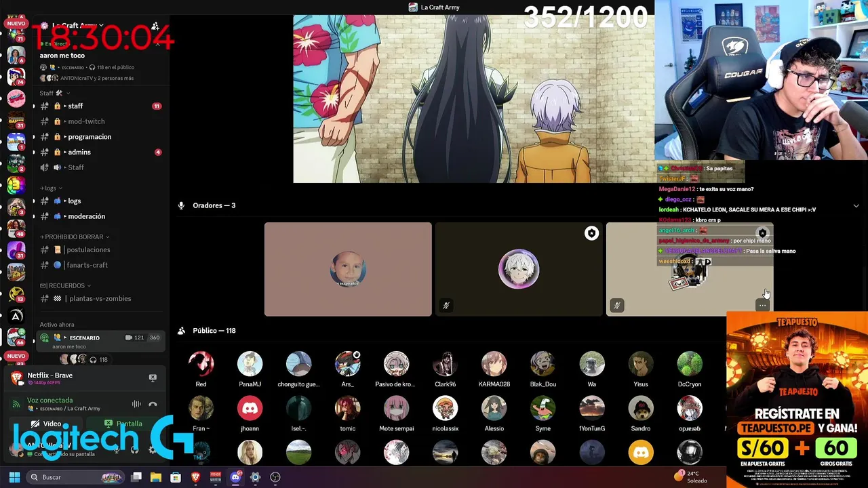This screenshot has height=488, width=868.
Task: Open audience member PanaMJ's avatar
Action: 250,364
